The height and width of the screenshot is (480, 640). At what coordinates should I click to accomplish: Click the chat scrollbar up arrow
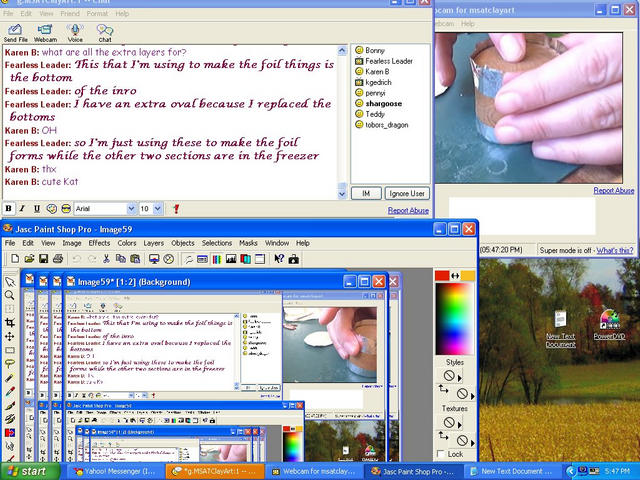click(342, 51)
